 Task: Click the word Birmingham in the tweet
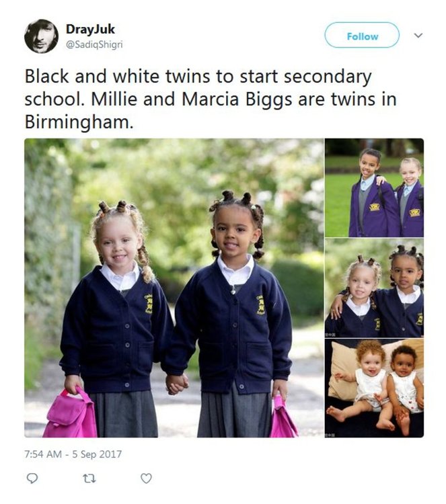tap(78, 122)
